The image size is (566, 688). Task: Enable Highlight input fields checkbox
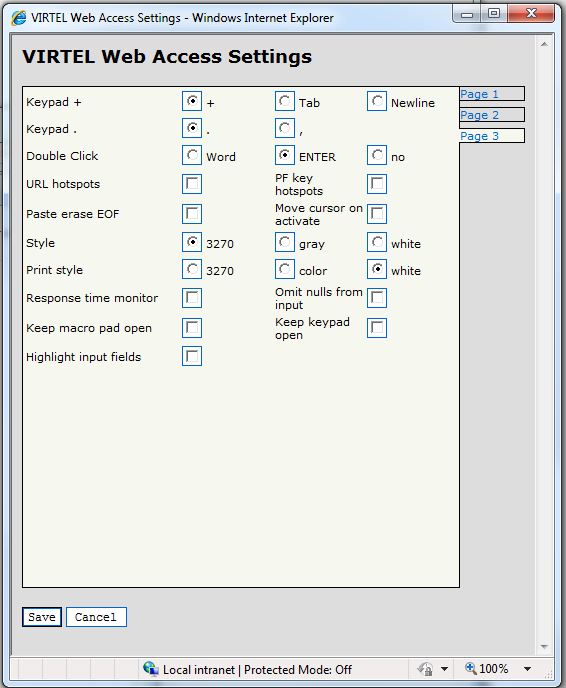(192, 356)
